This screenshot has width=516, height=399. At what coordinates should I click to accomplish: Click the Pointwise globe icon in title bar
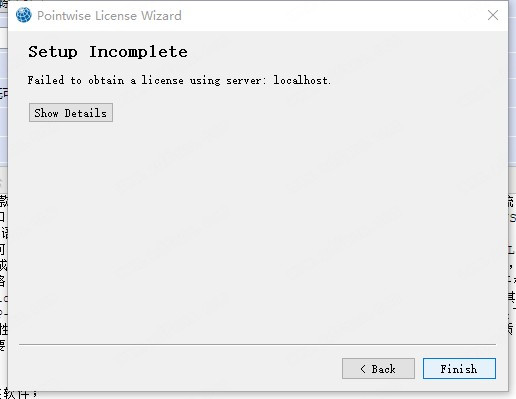(23, 15)
